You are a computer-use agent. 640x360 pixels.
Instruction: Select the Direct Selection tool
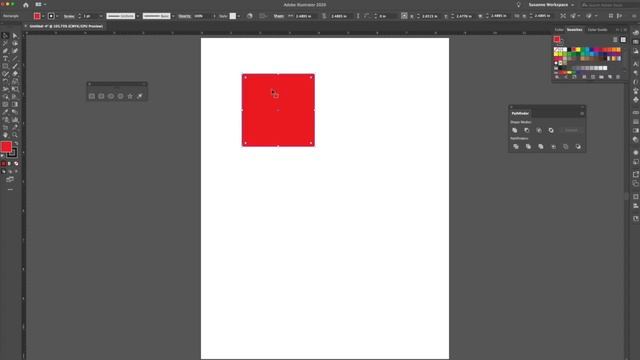[x=15, y=36]
